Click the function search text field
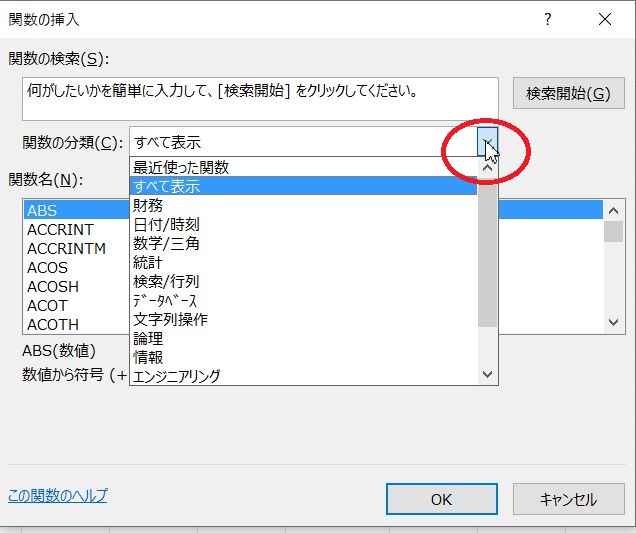Screen dimensions: 636x533 pyautogui.click(x=260, y=98)
